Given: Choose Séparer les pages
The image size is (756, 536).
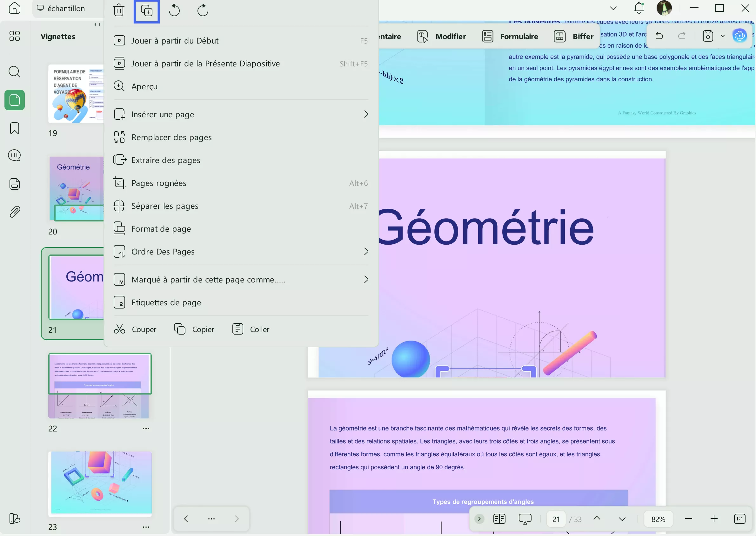Looking at the screenshot, I should (165, 206).
